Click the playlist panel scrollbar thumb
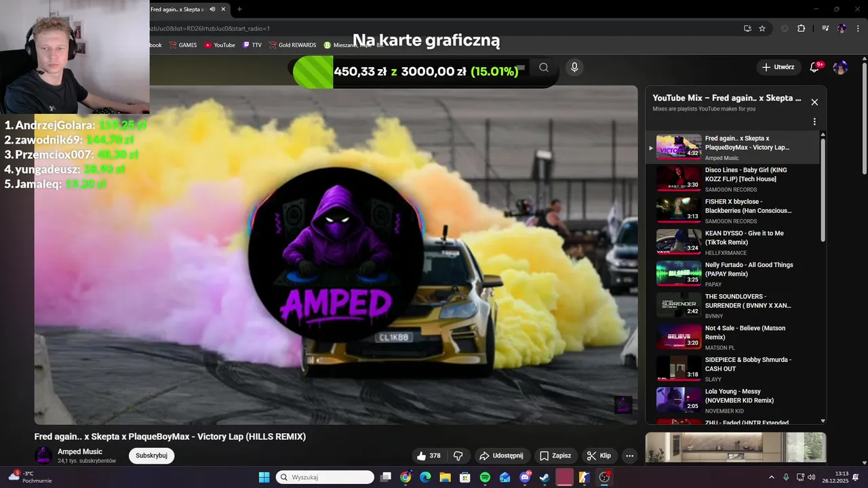The height and width of the screenshot is (488, 868). pos(823,190)
